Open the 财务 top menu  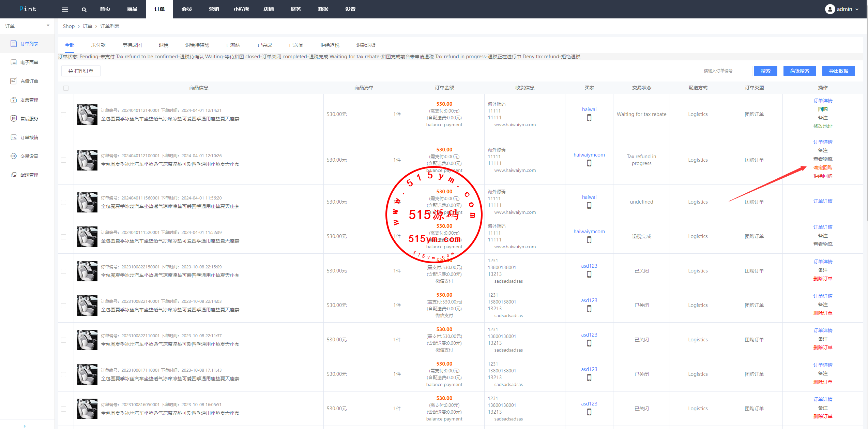point(295,9)
